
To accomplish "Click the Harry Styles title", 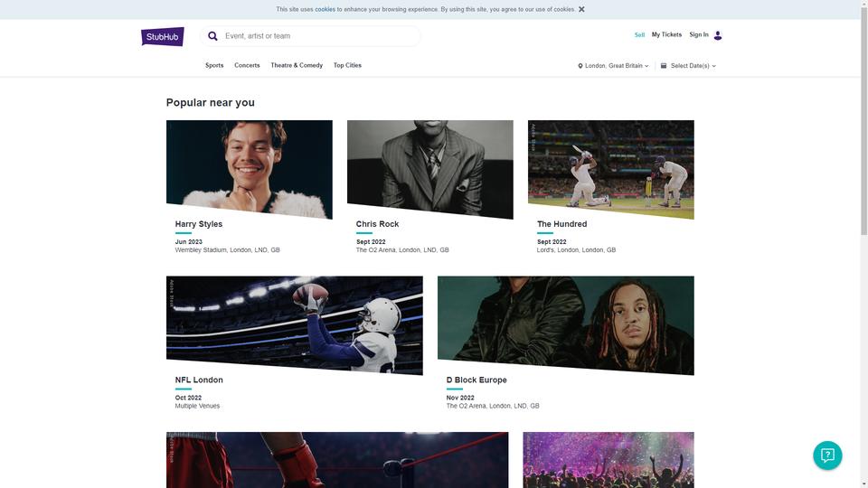I will tap(199, 224).
